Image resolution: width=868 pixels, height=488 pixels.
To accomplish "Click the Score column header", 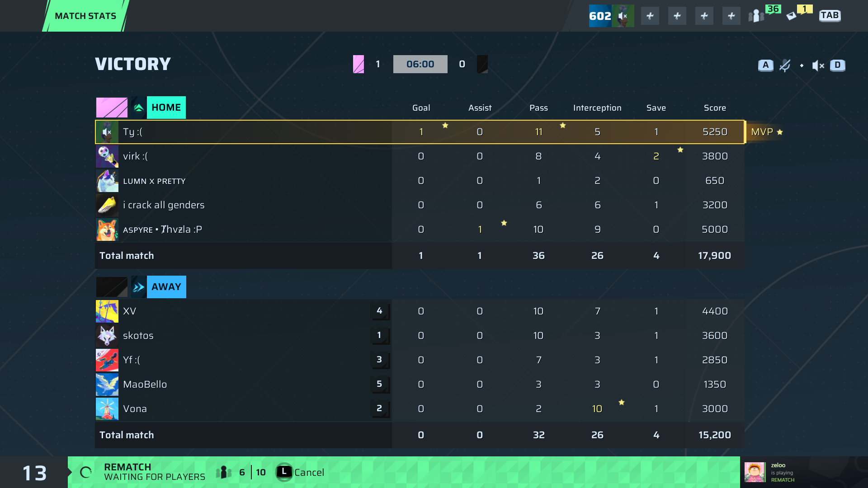I will click(x=715, y=108).
